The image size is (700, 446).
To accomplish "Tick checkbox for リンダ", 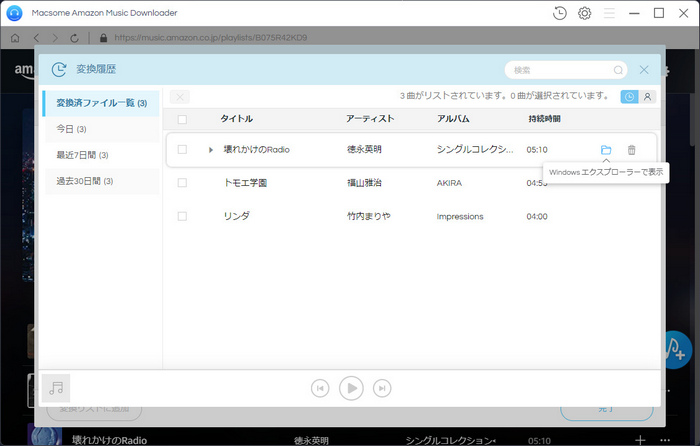I will point(182,216).
